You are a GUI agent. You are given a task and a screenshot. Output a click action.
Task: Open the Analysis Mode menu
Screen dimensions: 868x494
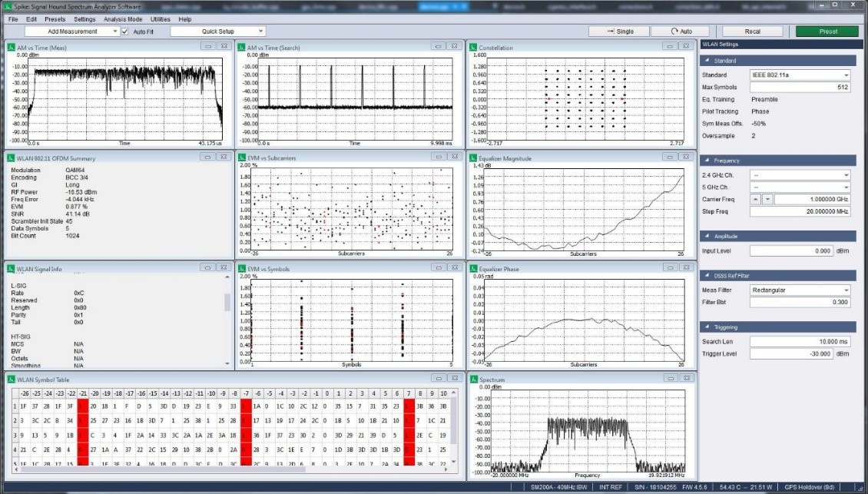coord(123,18)
